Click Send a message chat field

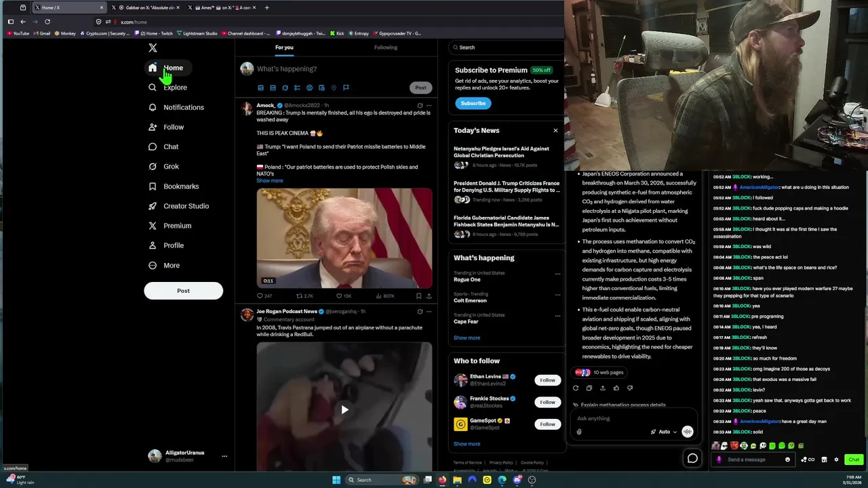coord(754,460)
